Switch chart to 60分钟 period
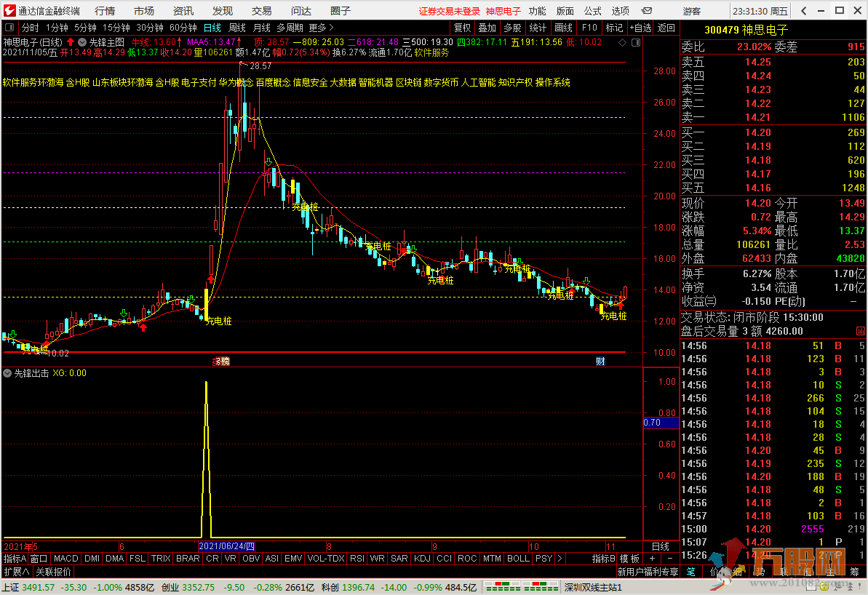The image size is (868, 595). (x=183, y=28)
